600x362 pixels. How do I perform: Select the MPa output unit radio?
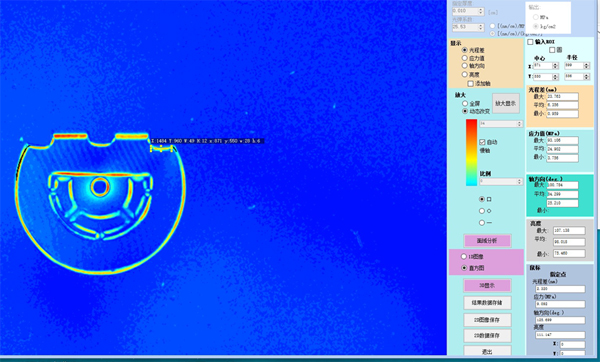click(536, 17)
